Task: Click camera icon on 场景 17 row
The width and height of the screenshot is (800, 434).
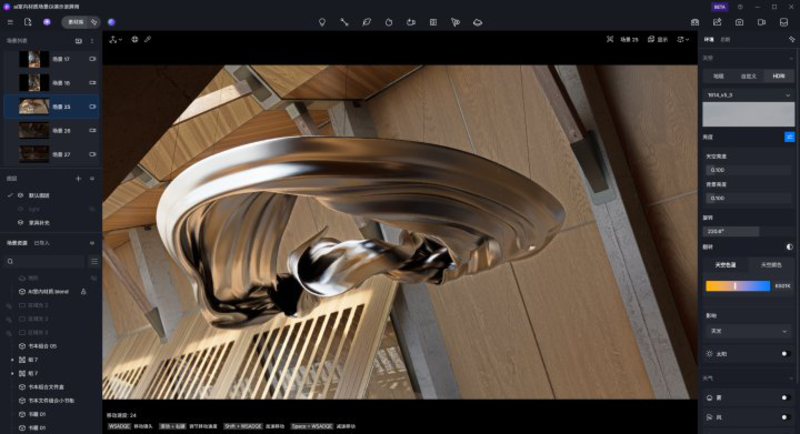Action: point(92,59)
